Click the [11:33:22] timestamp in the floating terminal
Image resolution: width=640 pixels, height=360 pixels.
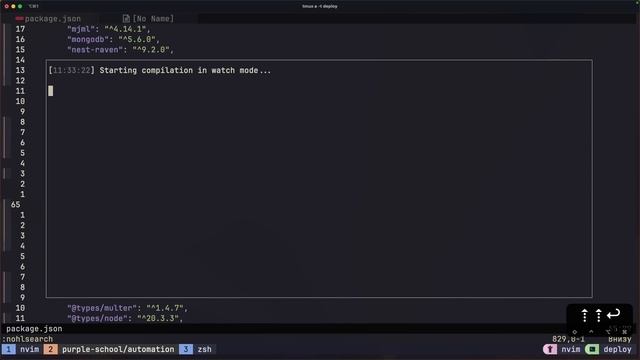click(71, 70)
